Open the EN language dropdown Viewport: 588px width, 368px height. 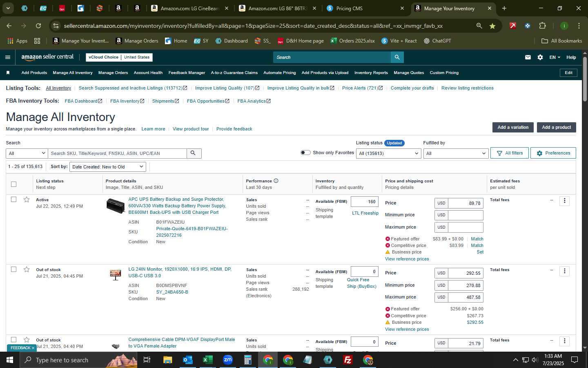pyautogui.click(x=555, y=57)
